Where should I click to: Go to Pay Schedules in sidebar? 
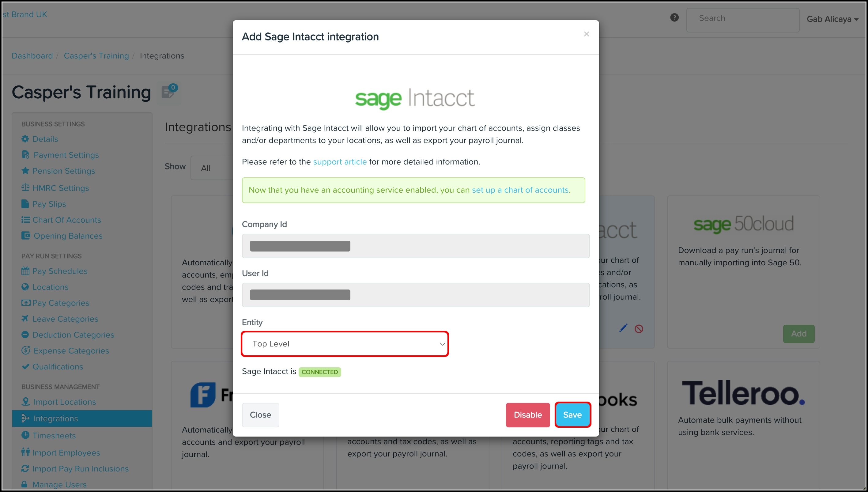pos(60,271)
